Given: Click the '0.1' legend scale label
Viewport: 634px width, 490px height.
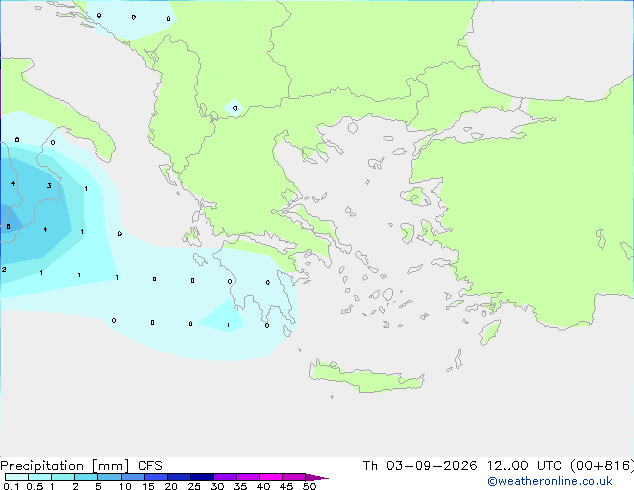Looking at the screenshot, I should [11, 486].
